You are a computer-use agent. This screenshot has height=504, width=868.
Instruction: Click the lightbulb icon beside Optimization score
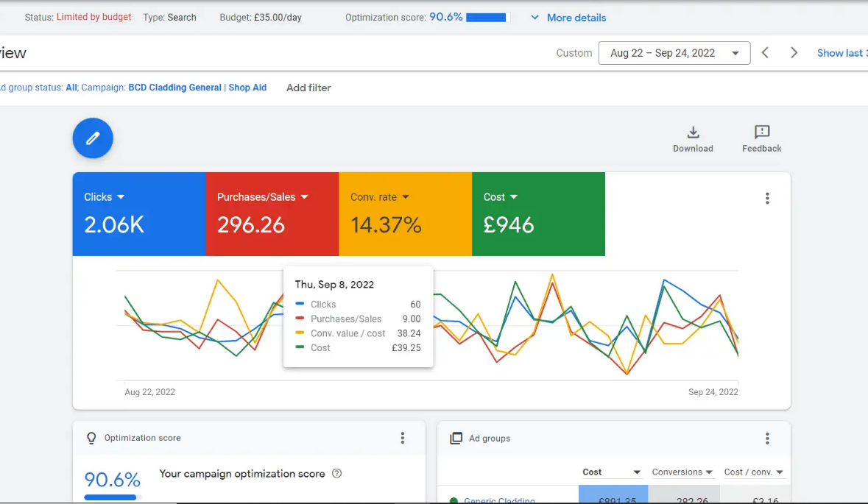click(x=91, y=439)
